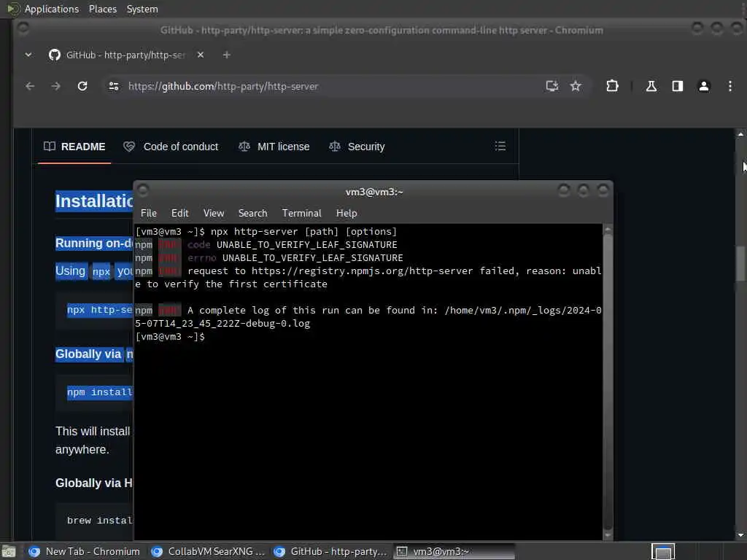Open Chromium three-dot menu
Screen dimensions: 747x560
pyautogui.click(x=729, y=86)
